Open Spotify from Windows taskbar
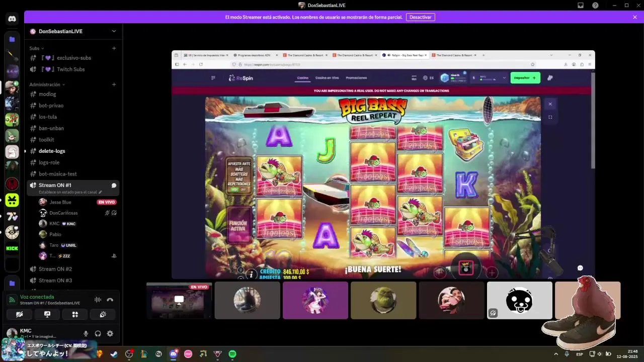 click(x=232, y=354)
